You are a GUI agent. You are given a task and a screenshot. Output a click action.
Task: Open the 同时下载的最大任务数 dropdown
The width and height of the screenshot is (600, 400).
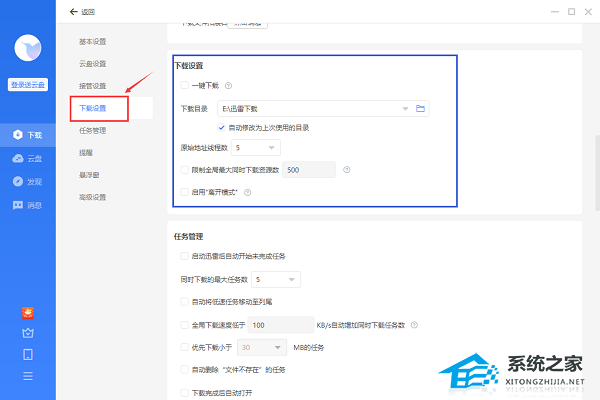click(276, 279)
